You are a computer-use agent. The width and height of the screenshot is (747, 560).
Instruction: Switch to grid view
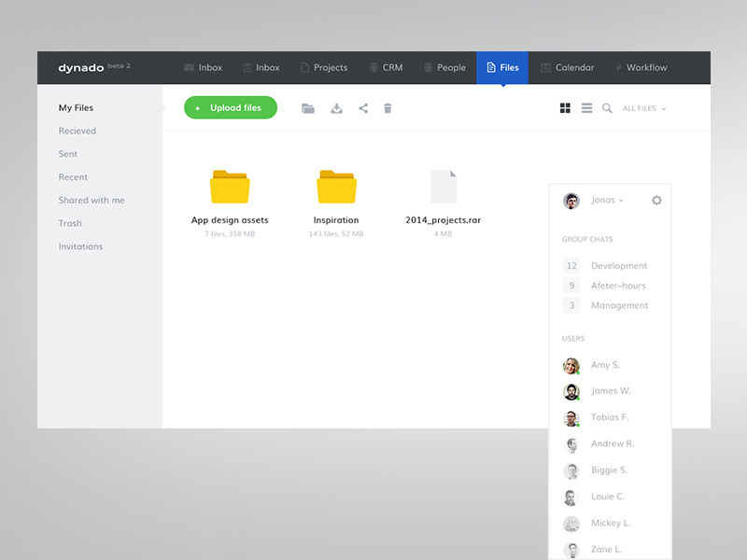(565, 108)
